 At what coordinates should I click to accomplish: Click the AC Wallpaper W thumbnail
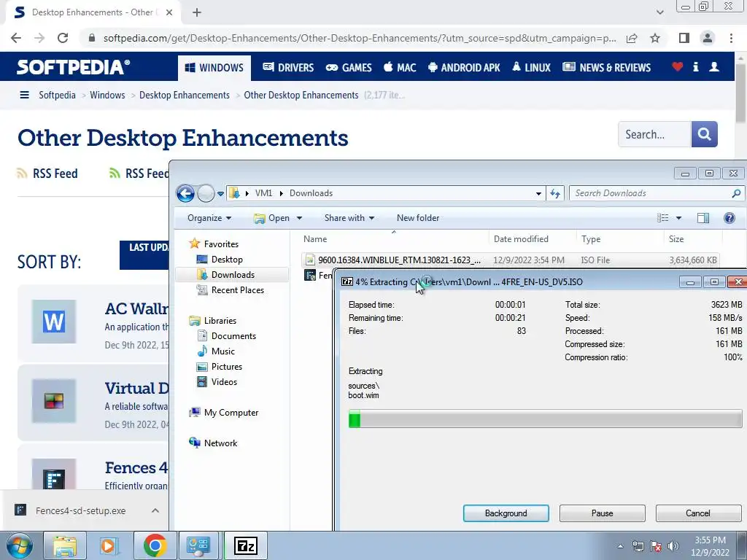[54, 322]
